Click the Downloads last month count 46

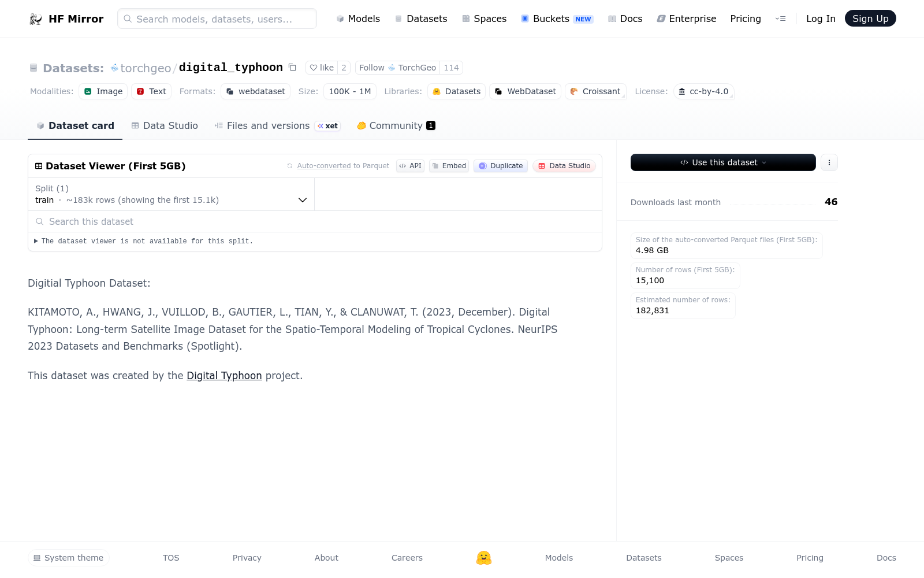(x=831, y=202)
